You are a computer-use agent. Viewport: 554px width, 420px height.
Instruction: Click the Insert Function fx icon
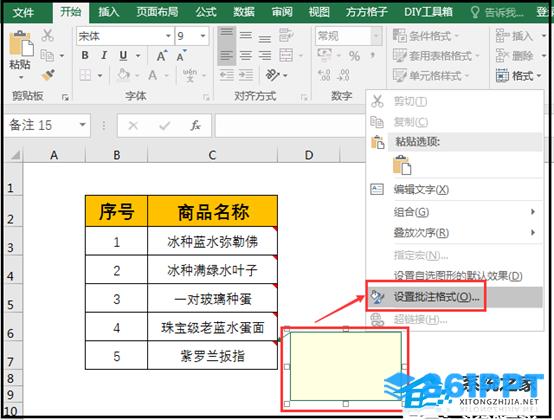195,125
